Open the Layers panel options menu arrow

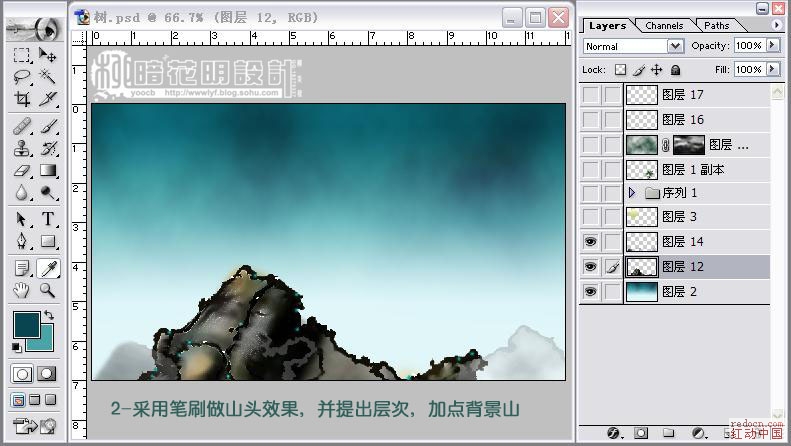coord(776,25)
